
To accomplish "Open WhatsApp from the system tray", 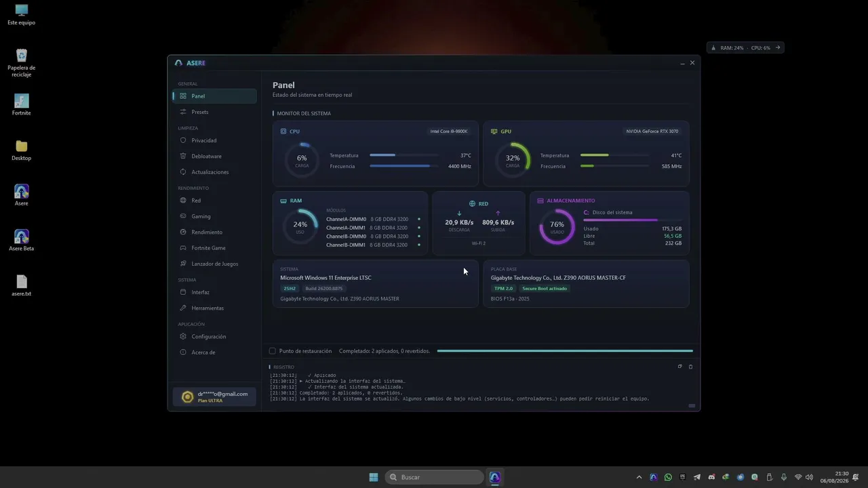I will 668,477.
